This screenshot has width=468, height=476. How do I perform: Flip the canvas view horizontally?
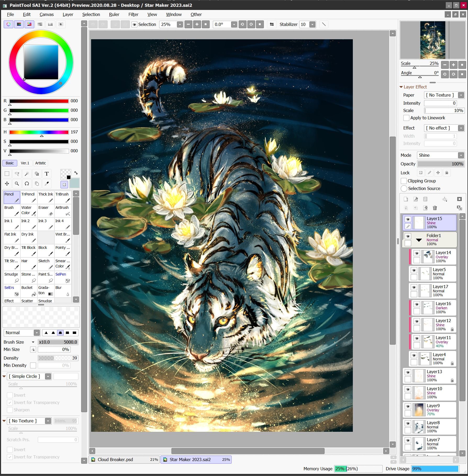coord(272,24)
